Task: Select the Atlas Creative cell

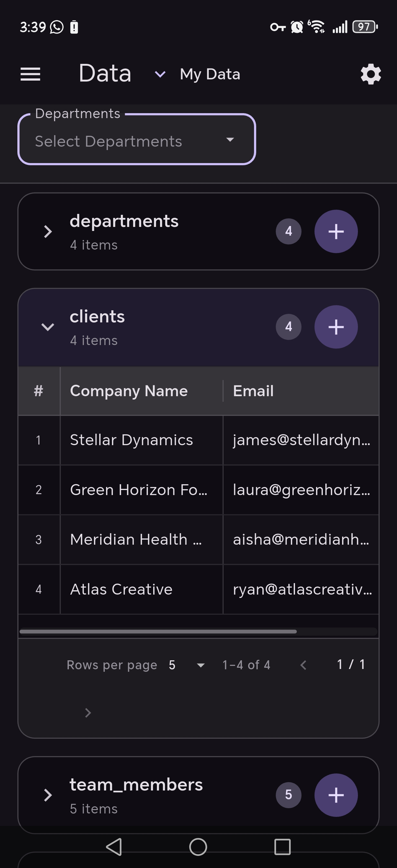Action: (x=141, y=589)
